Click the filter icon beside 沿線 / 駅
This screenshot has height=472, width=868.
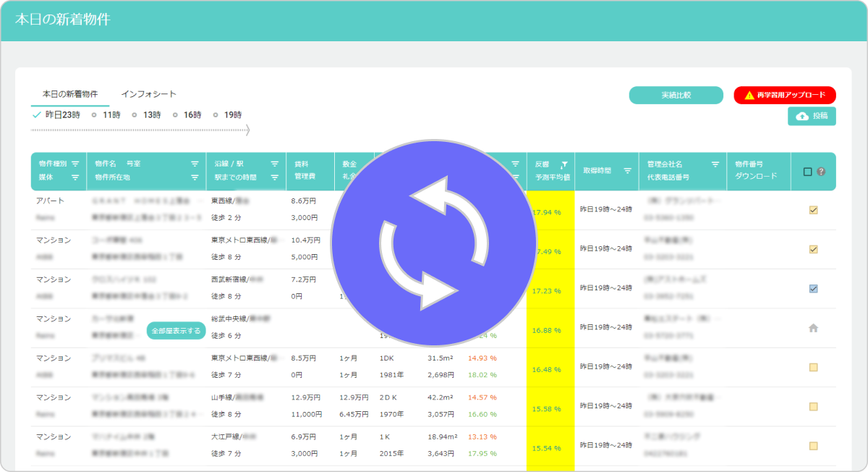[275, 164]
